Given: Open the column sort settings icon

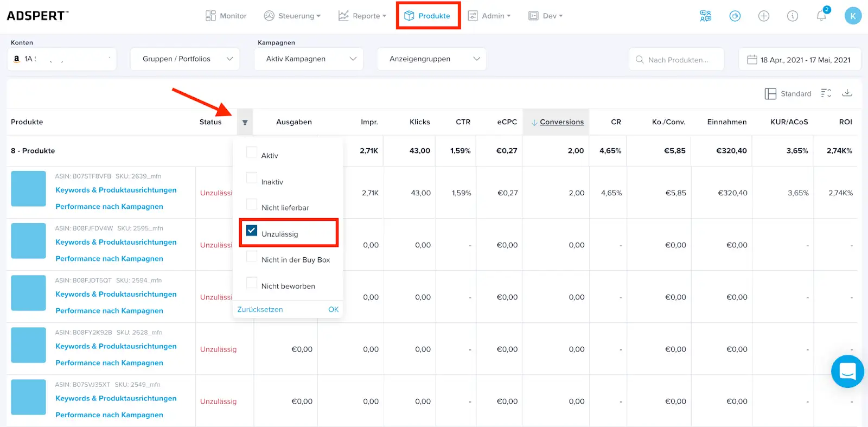Looking at the screenshot, I should [x=826, y=93].
